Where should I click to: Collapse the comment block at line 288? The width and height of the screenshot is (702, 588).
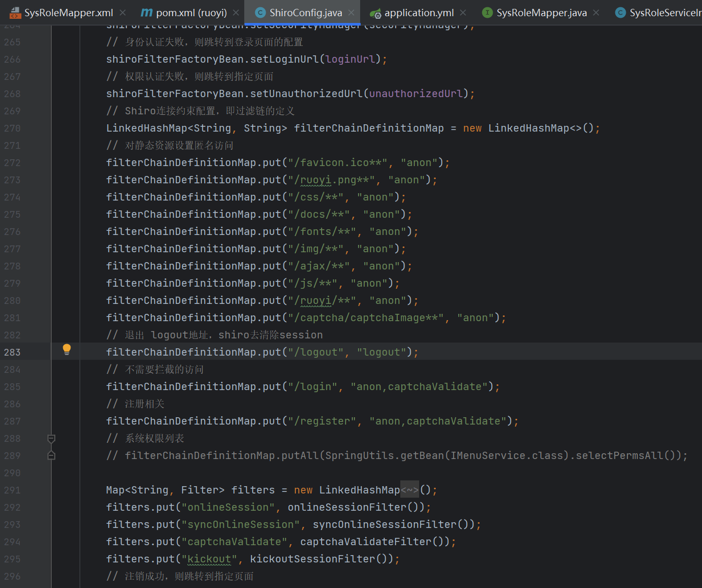[51, 438]
